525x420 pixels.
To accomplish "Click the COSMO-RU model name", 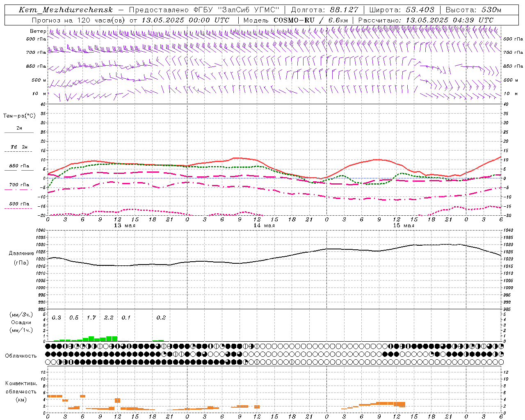I will pos(294,20).
